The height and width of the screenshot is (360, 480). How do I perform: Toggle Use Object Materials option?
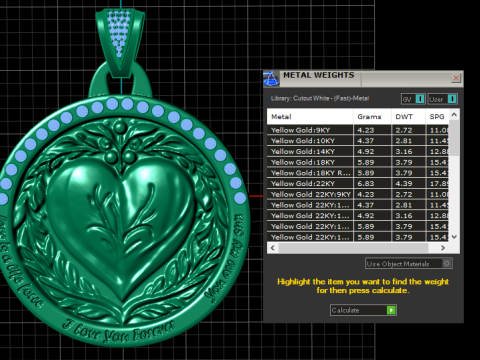[409, 264]
